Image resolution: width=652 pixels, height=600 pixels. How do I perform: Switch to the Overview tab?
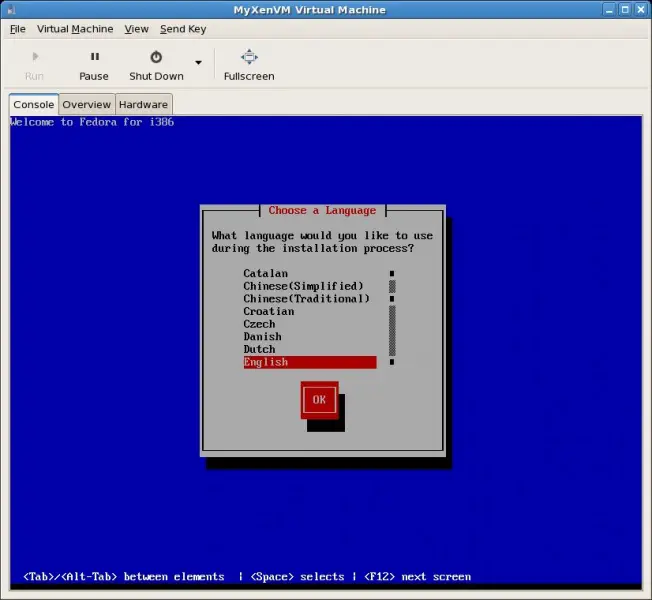click(x=87, y=104)
